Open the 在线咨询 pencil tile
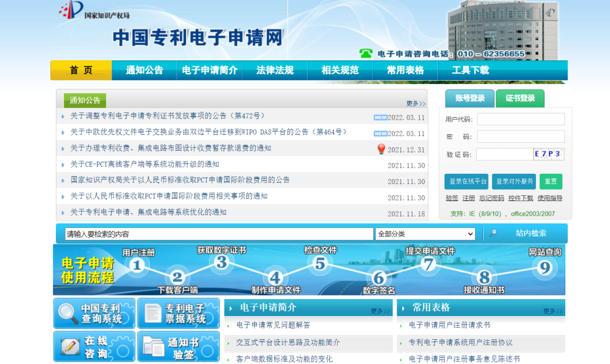Image resolution: width=610 pixels, height=364 pixels. [x=94, y=347]
